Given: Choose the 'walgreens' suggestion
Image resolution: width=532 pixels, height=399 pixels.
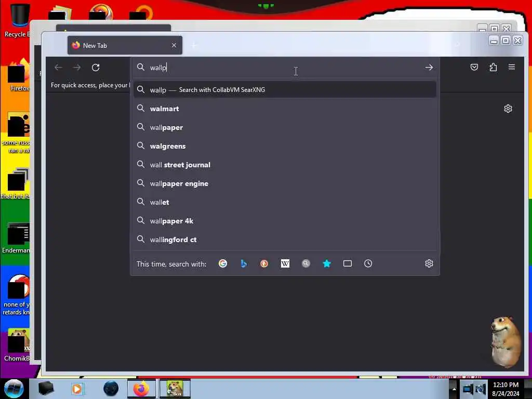Looking at the screenshot, I should (x=285, y=146).
